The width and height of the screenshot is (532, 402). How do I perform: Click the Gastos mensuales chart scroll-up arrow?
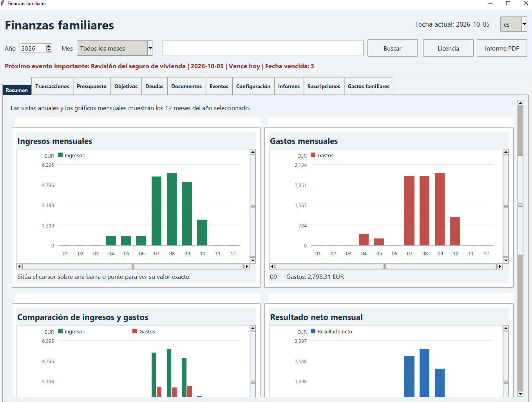[x=506, y=152]
